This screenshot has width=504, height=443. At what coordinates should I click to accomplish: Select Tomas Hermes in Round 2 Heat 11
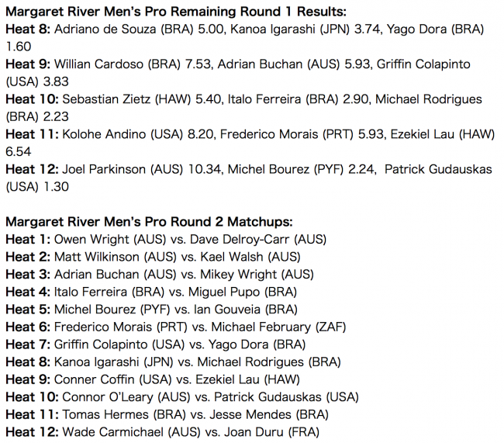tap(105, 414)
